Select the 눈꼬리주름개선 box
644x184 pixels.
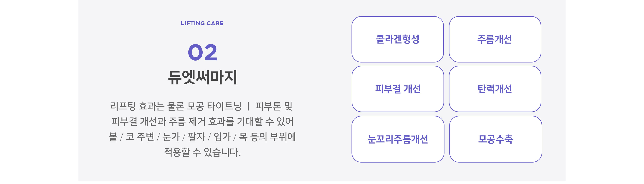tap(398, 139)
